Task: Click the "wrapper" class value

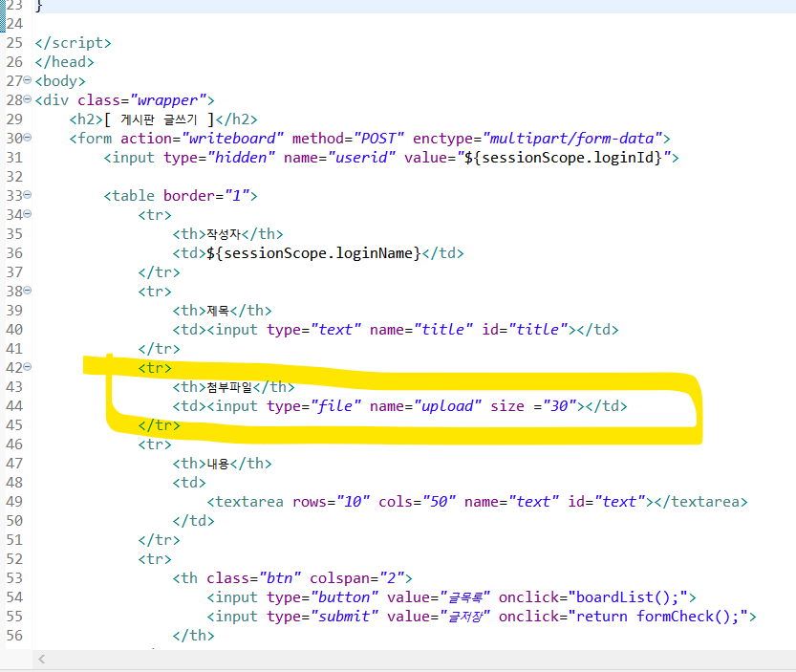Action: click(168, 100)
